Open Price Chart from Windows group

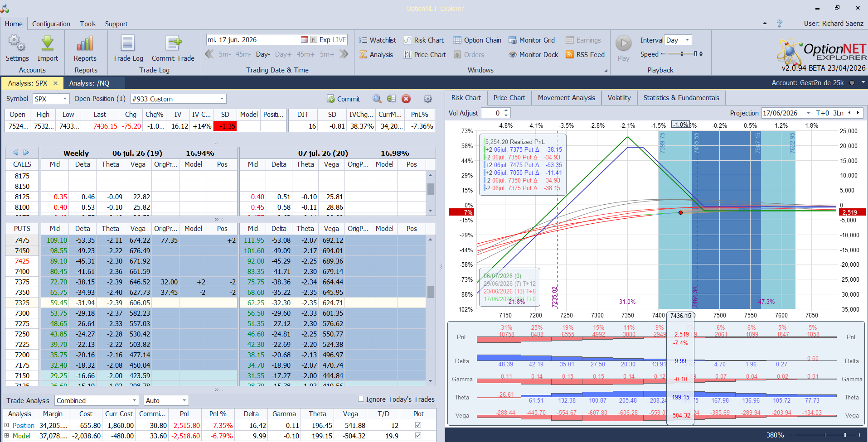[425, 55]
